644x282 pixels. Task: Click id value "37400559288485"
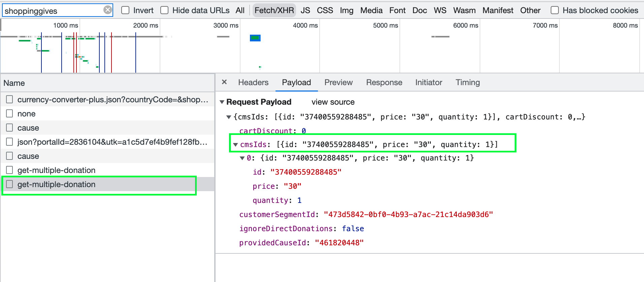[306, 172]
